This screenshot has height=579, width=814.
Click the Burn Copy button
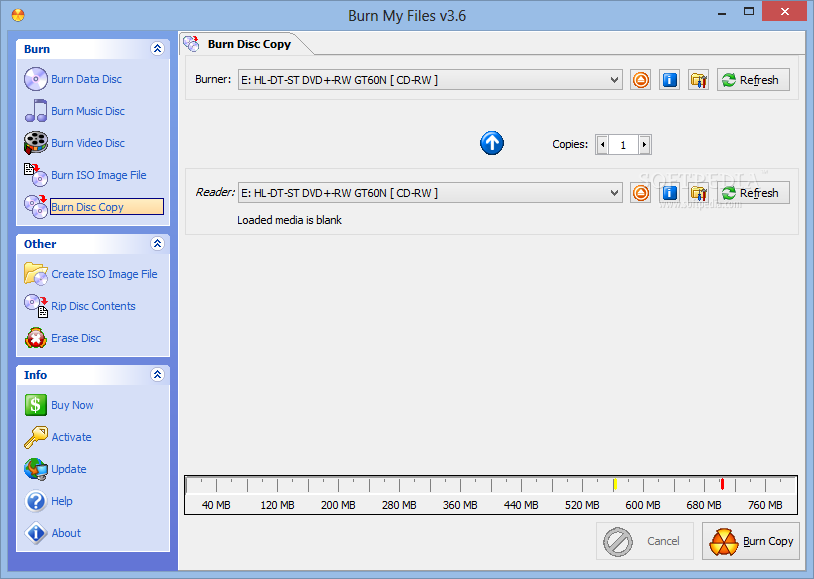pos(751,541)
